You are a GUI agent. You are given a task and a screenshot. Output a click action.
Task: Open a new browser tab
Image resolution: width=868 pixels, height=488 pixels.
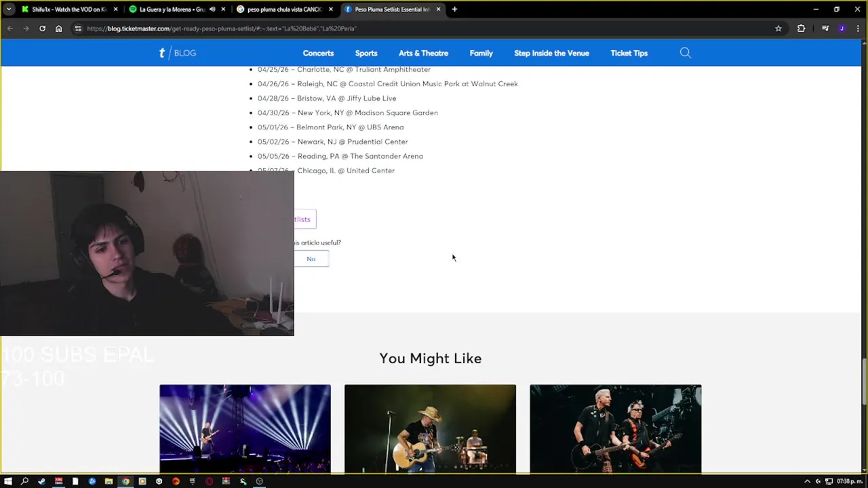point(454,9)
